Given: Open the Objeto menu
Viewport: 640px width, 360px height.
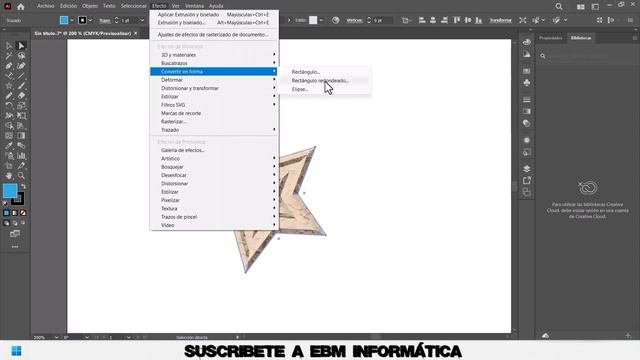Looking at the screenshot, I should click(89, 6).
